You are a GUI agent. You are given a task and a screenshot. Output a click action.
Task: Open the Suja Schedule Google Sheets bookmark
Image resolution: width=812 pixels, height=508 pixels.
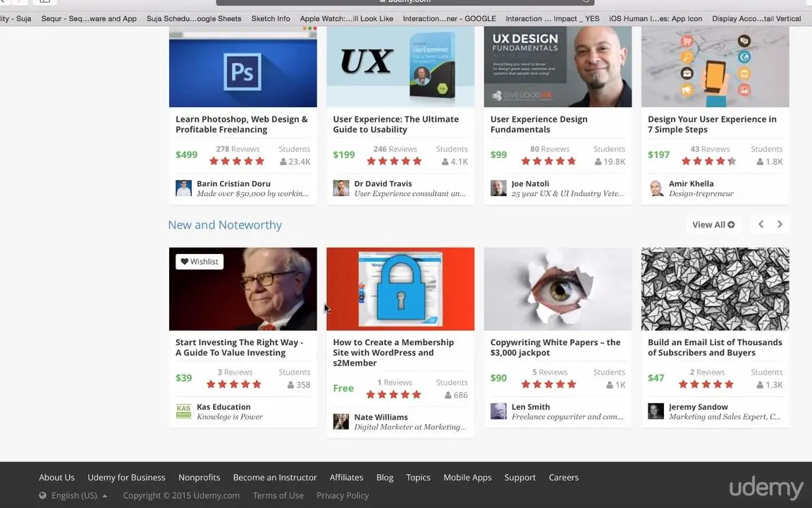pos(194,18)
